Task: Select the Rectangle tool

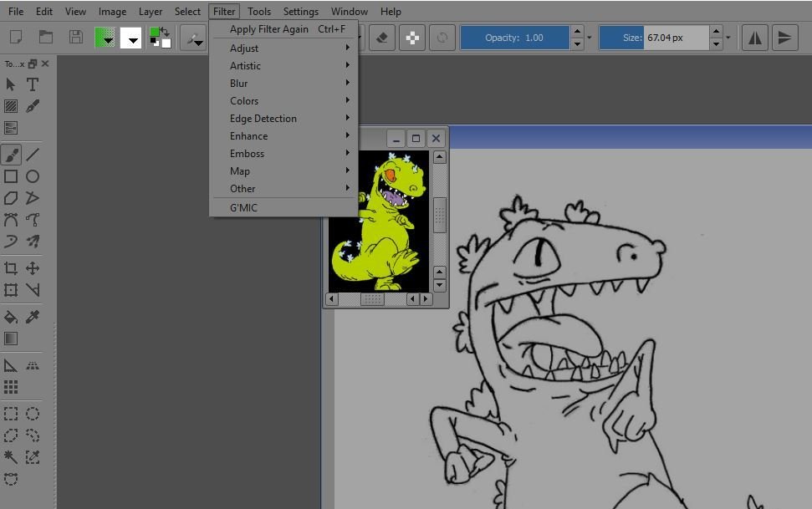Action: [10, 176]
